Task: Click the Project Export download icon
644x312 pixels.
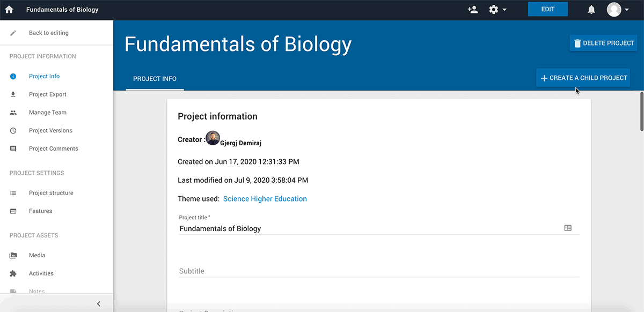Action: click(x=13, y=94)
